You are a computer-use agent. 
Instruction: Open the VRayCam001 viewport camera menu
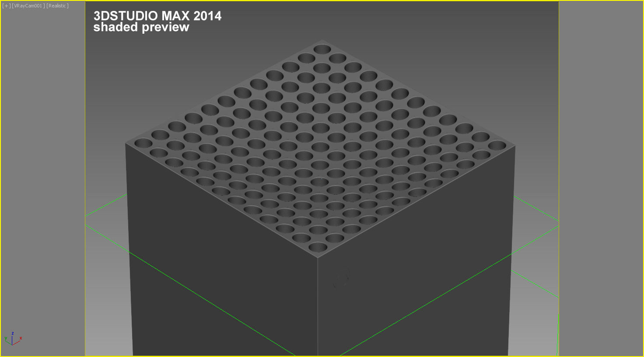(x=28, y=6)
